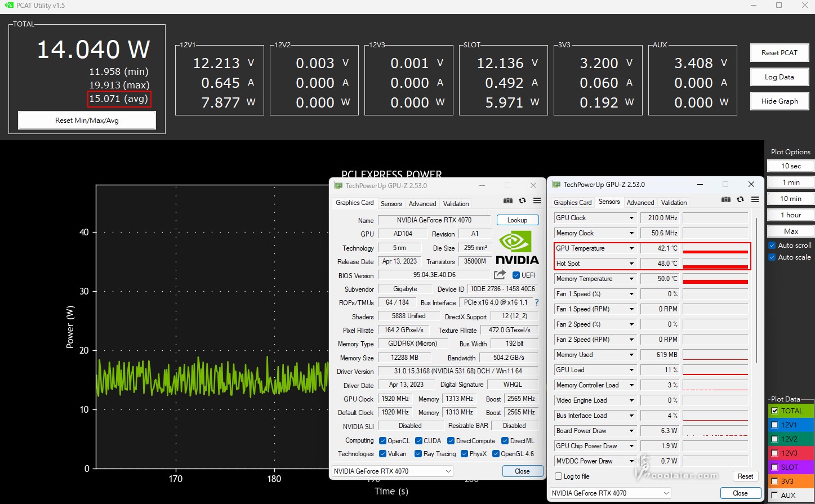Click the 3V3 orange plot color swatch
This screenshot has width=815, height=504.
[791, 481]
